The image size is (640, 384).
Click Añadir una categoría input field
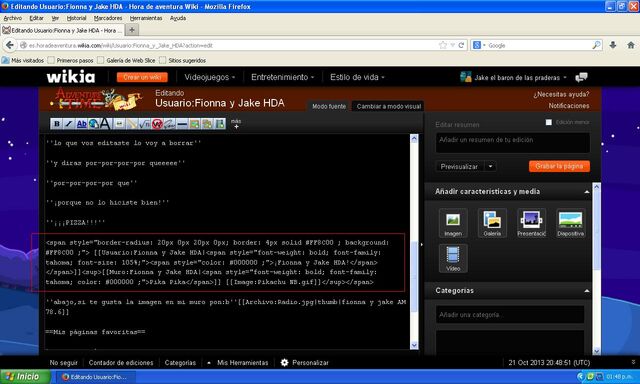(x=510, y=315)
